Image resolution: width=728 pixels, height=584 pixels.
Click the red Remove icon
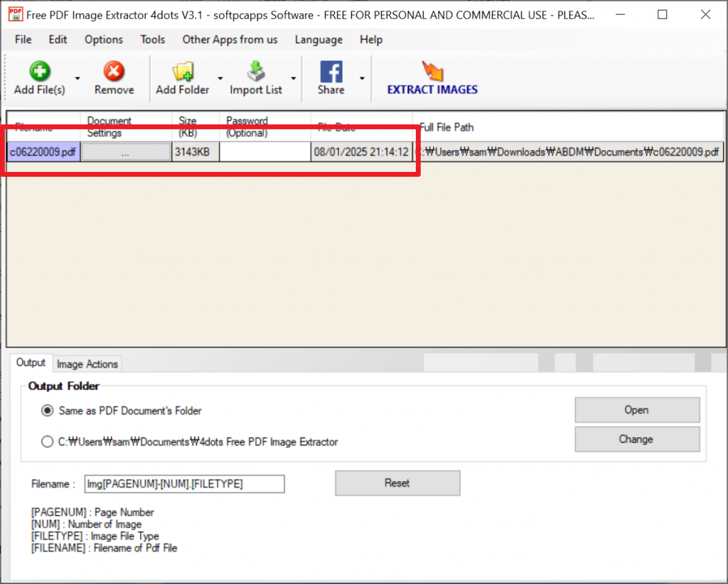click(x=114, y=71)
